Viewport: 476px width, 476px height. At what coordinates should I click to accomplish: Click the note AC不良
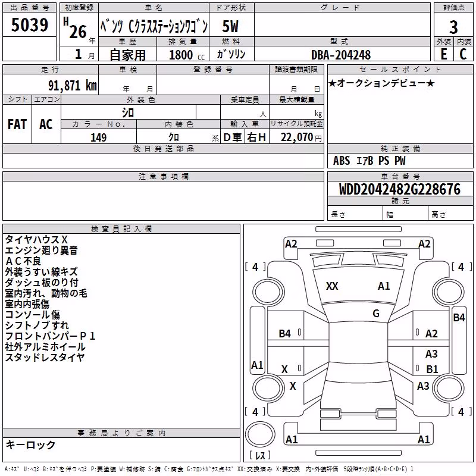click(23, 261)
